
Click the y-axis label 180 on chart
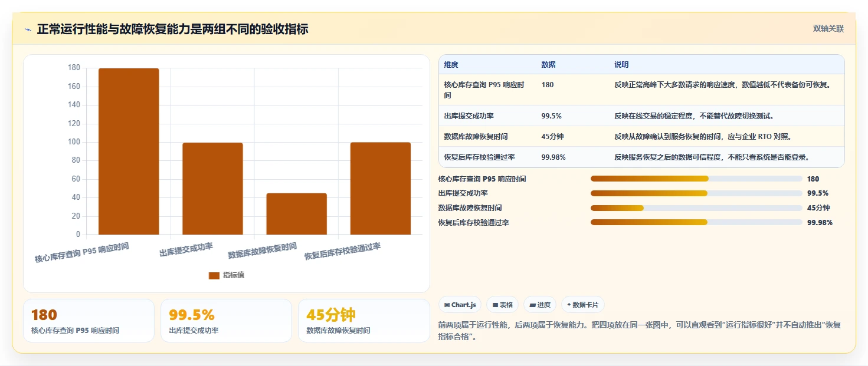74,68
